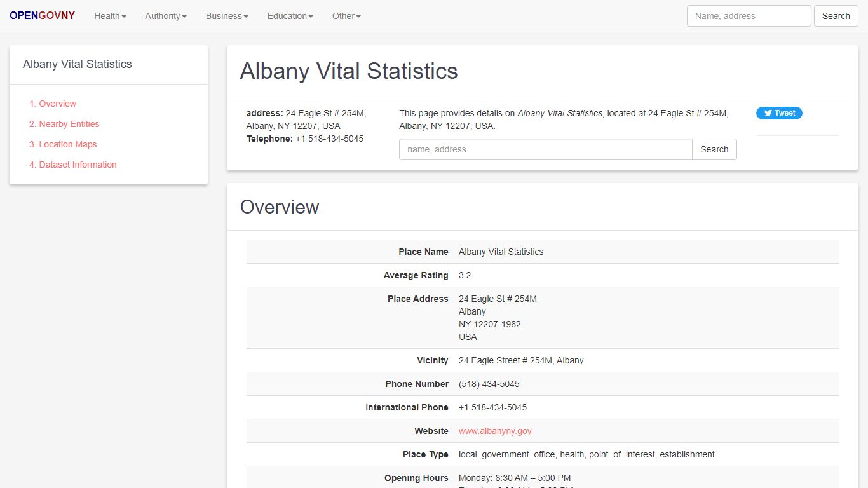Screen dimensions: 868x488
Task: Select the Phone Number row label
Action: pos(417,384)
